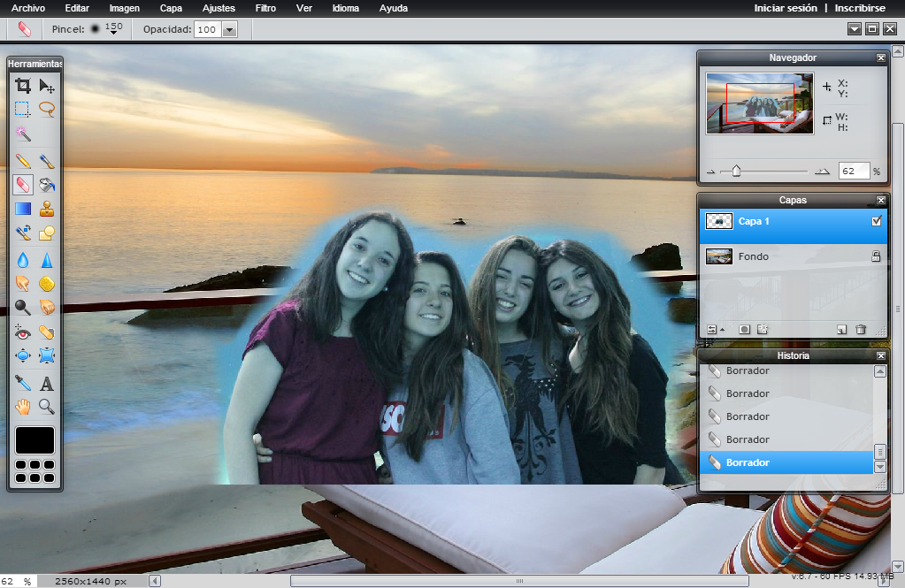Open the Editar menu

click(77, 8)
